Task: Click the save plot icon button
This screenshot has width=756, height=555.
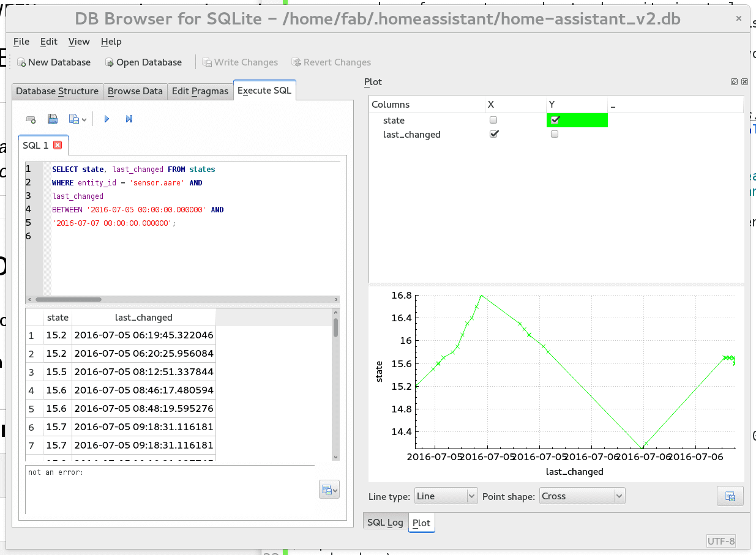Action: (730, 496)
